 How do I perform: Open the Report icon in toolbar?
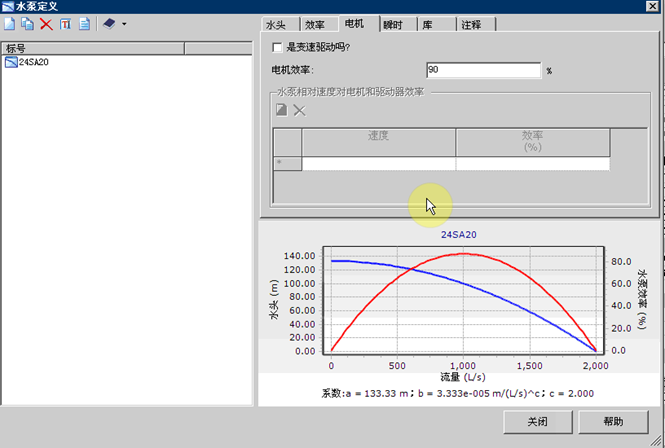tap(84, 24)
